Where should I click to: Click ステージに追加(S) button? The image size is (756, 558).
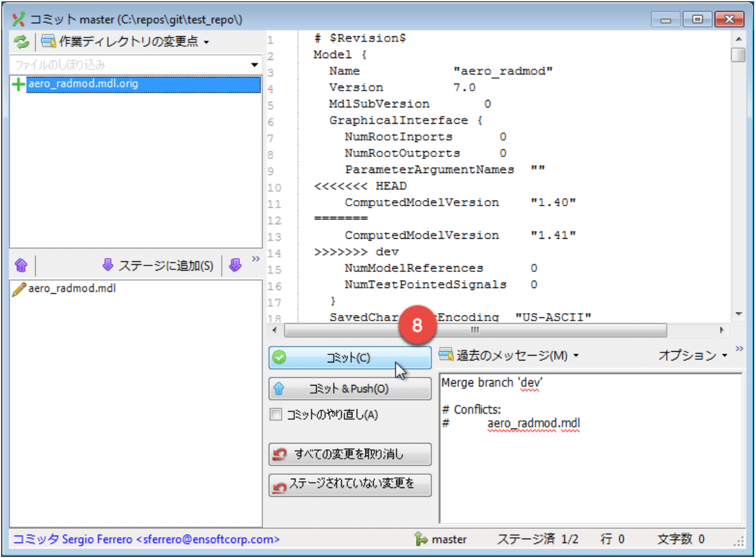click(x=157, y=266)
